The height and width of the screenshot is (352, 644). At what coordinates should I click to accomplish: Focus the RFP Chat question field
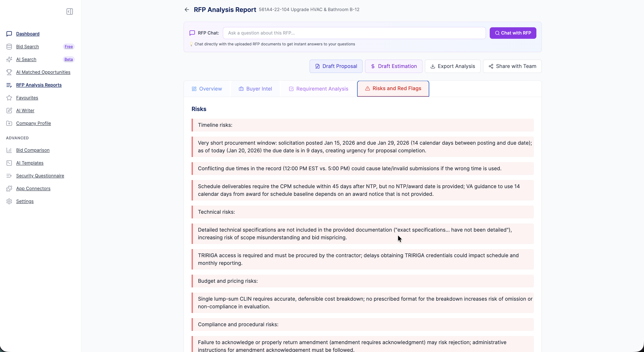(354, 33)
